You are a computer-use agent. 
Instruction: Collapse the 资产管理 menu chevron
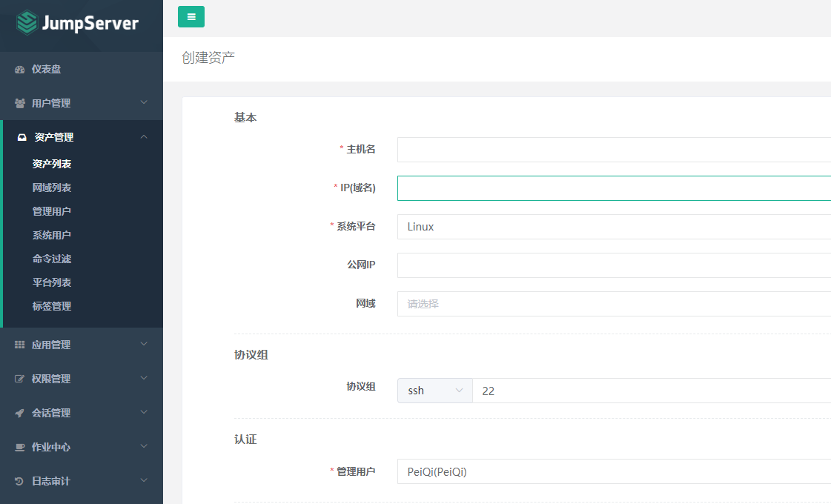click(x=144, y=137)
